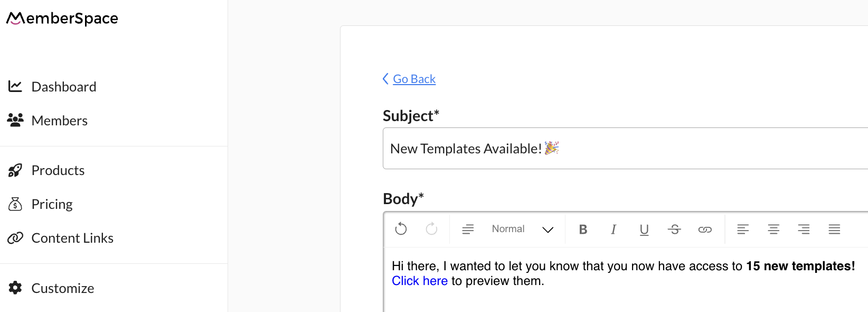The image size is (868, 312).
Task: Open the Normal paragraph style dropdown
Action: 523,229
